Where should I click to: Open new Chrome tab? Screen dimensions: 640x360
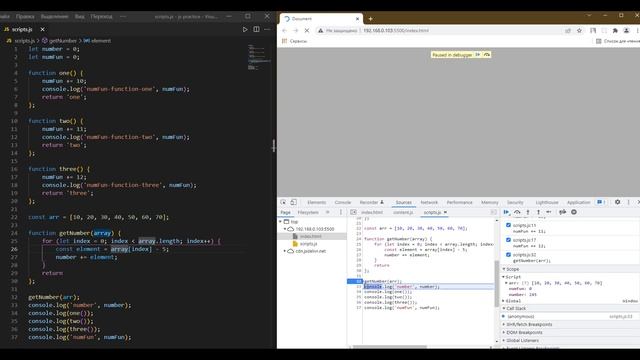[x=371, y=19]
